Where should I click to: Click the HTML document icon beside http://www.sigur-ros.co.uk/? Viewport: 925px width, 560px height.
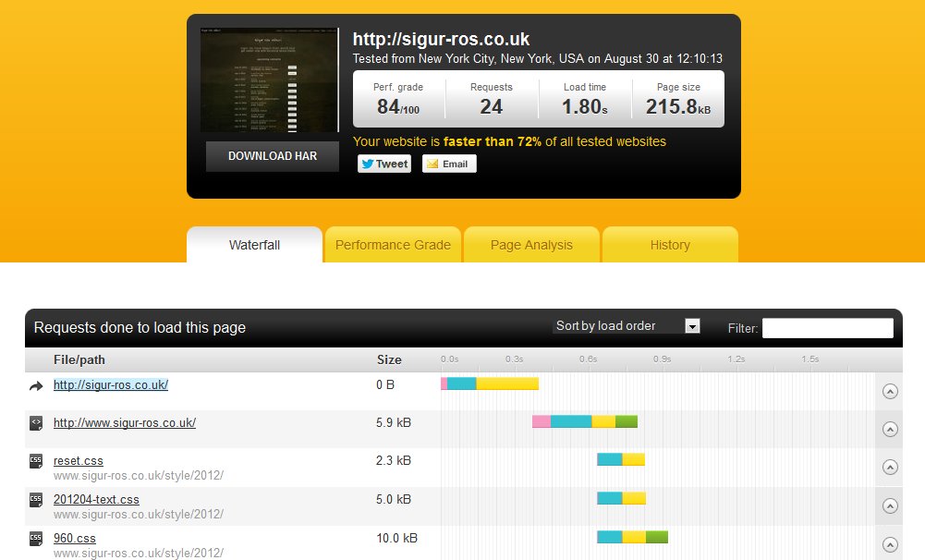(36, 423)
